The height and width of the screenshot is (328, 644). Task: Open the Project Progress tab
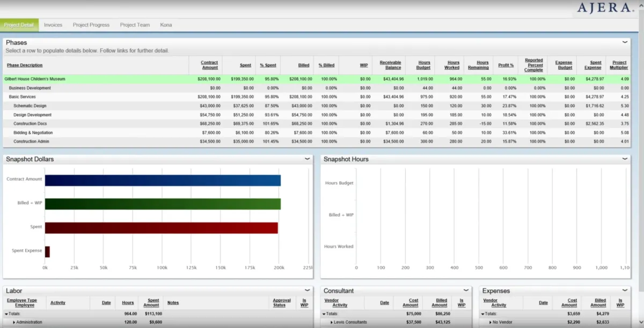point(91,25)
